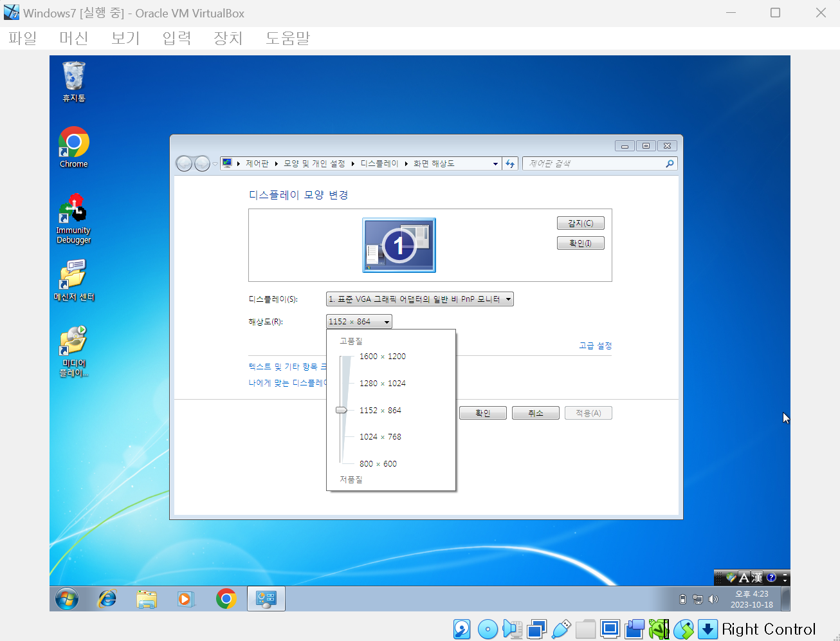
Task: Select the 1280 × 1024 resolution
Action: (x=383, y=384)
